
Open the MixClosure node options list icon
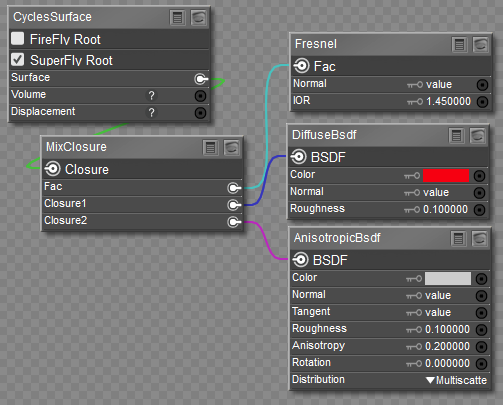click(x=210, y=148)
